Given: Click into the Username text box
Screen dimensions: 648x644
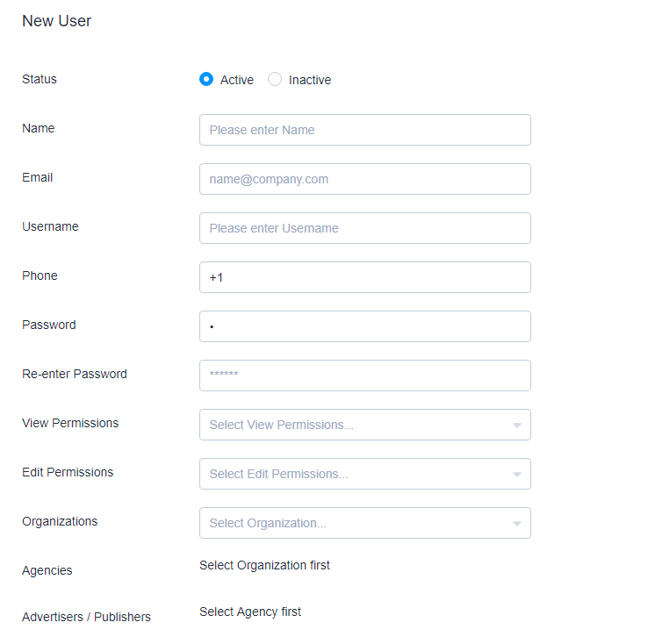Looking at the screenshot, I should point(364,228).
